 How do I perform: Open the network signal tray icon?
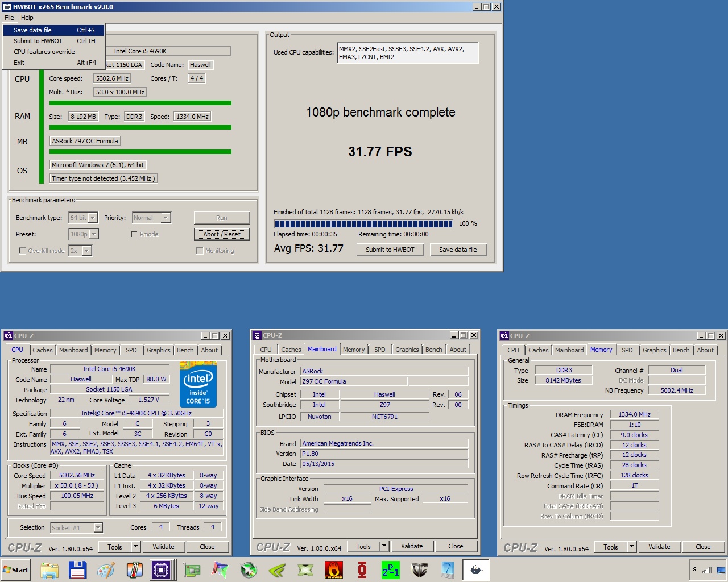[707, 569]
